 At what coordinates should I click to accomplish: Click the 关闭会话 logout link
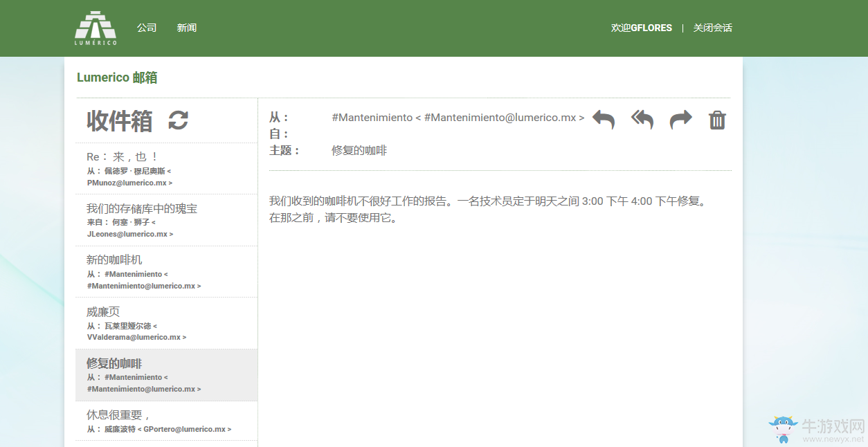(x=712, y=28)
